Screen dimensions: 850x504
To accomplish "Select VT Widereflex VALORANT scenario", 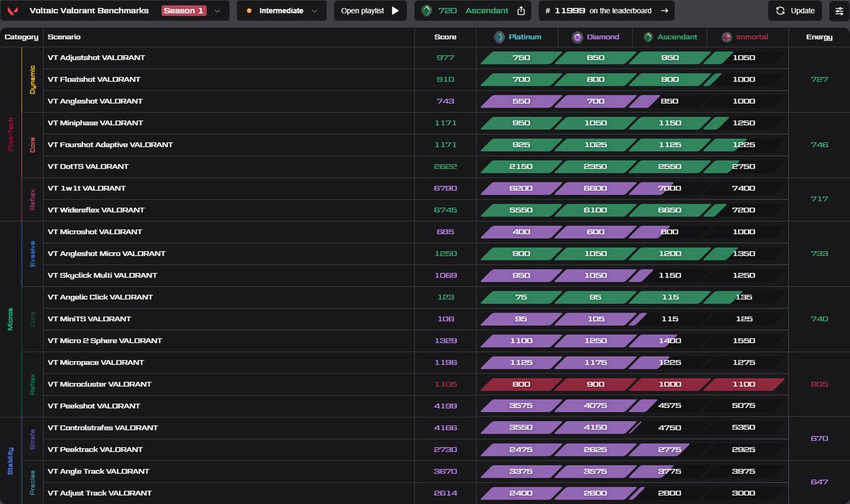I will point(96,210).
